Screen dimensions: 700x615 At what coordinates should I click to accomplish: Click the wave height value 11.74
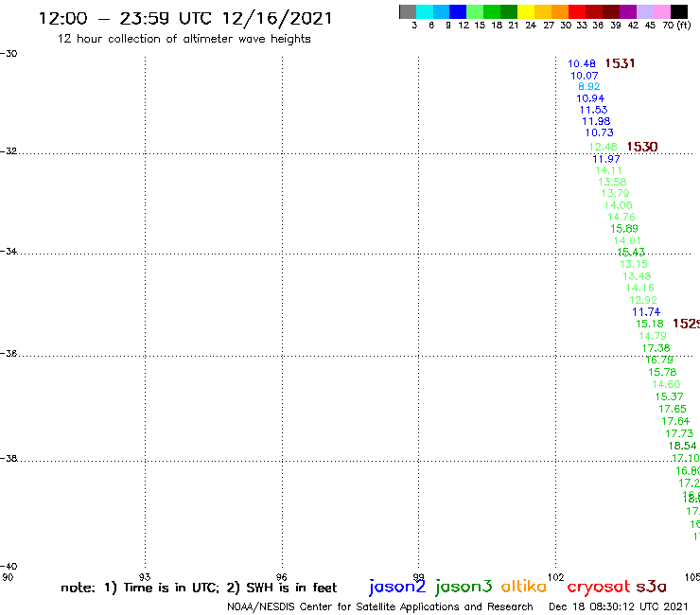pos(646,312)
